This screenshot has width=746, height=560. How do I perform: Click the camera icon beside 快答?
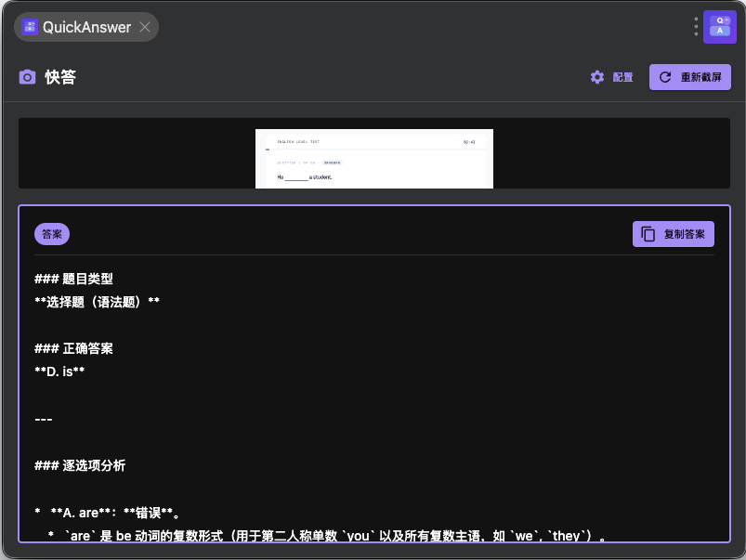pos(27,77)
